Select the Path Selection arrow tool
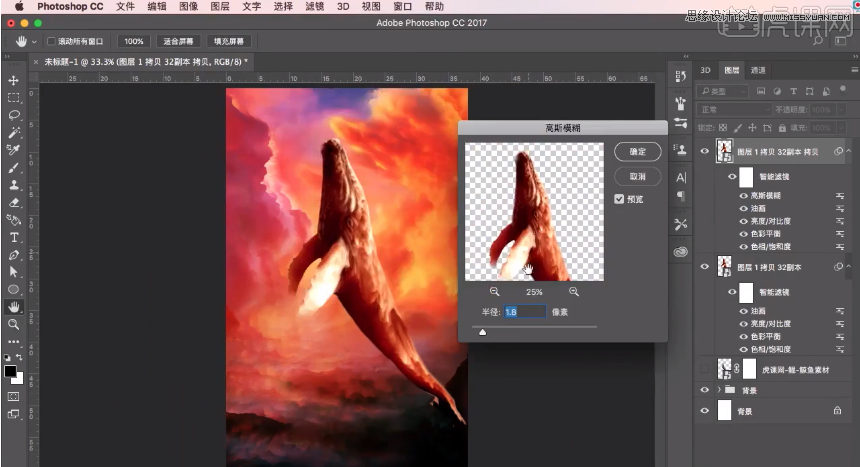 pyautogui.click(x=14, y=272)
